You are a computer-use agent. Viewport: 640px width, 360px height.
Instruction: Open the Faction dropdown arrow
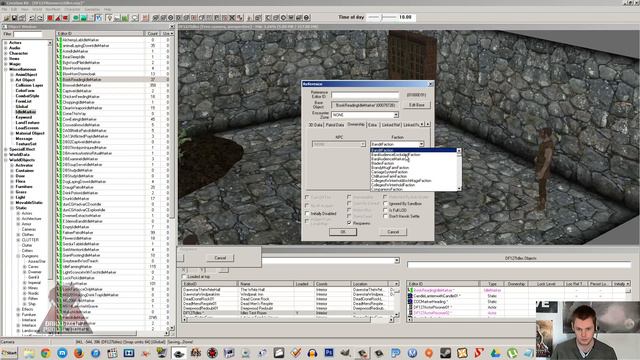pyautogui.click(x=421, y=144)
